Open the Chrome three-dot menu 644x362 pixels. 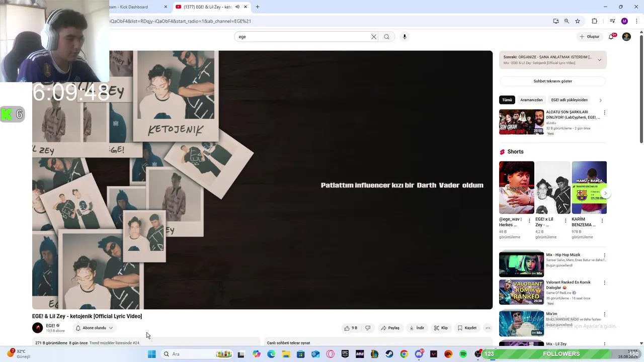636,21
